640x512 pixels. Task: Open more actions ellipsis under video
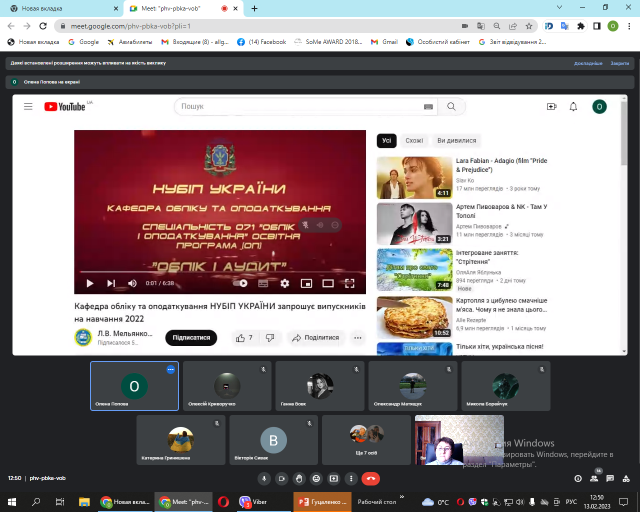click(358, 338)
